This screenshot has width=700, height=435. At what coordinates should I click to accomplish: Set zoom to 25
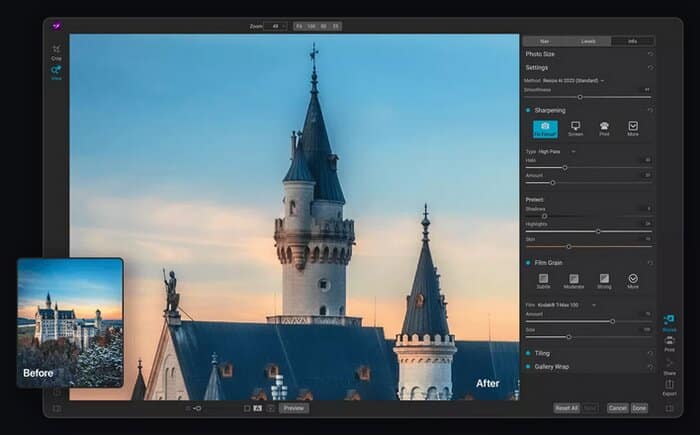(x=335, y=26)
